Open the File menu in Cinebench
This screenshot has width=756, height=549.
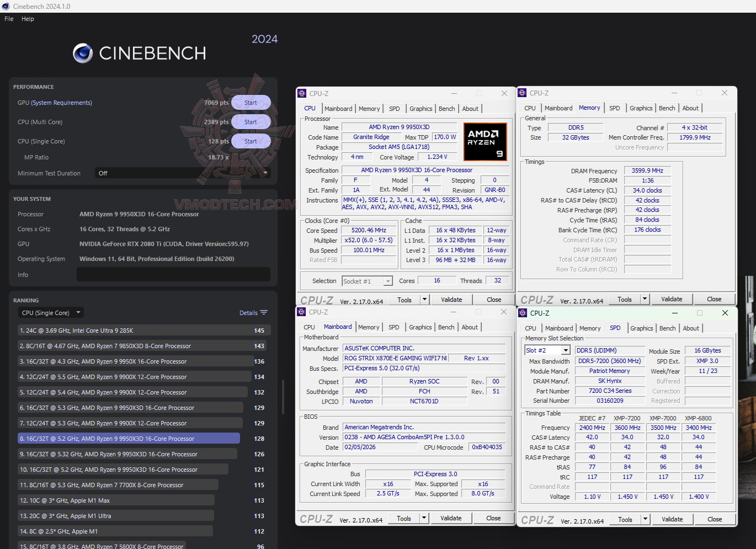pos(9,19)
